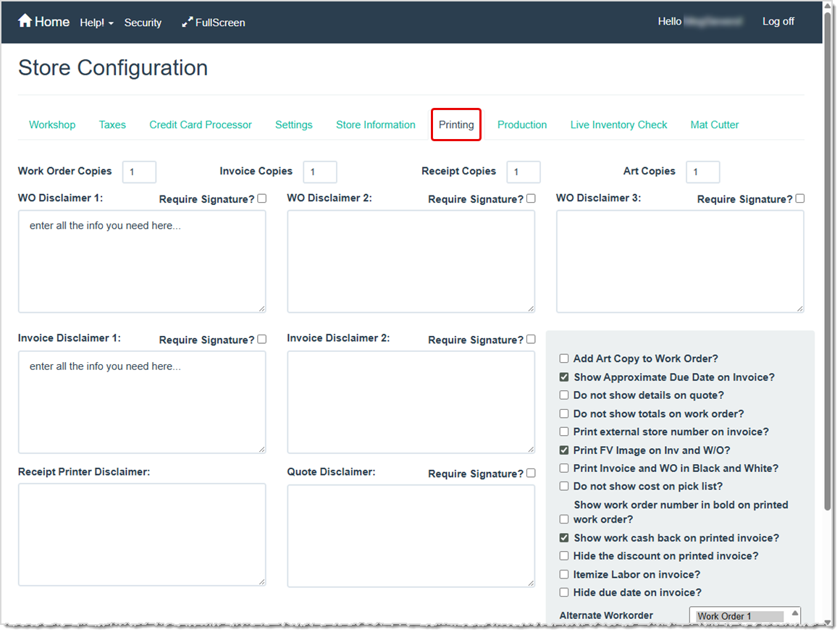Screen dimensions: 840x635
Task: Select the Live Inventory Check tab
Action: [618, 125]
